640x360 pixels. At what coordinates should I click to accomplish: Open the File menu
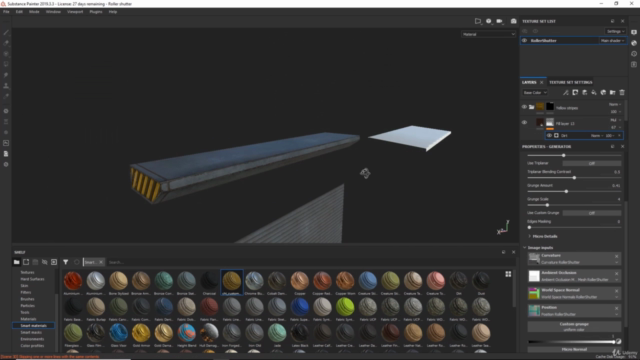pos(6,12)
